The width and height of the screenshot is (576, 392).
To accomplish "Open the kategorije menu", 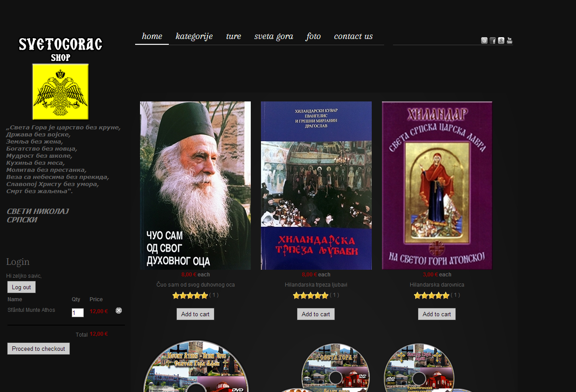I will click(194, 36).
